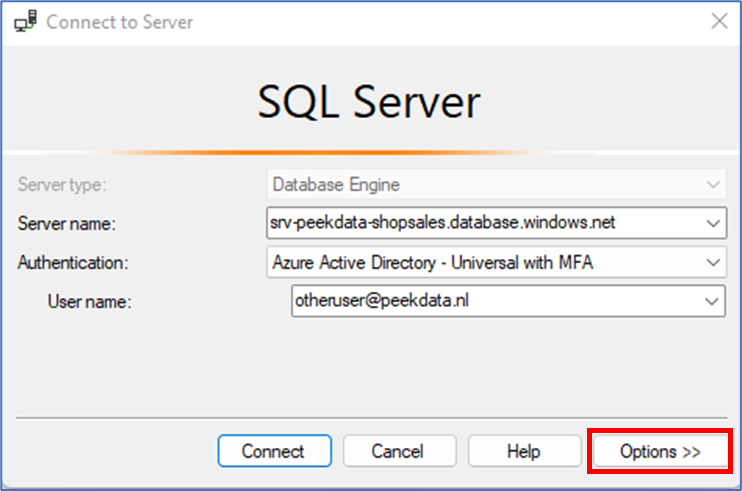Viewport: 742px width, 491px height.
Task: Expand the User name dropdown arrow
Action: click(x=711, y=301)
